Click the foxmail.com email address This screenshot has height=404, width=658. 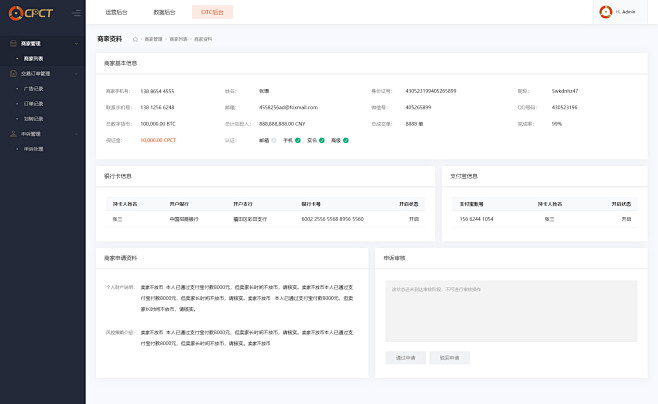[x=288, y=107]
